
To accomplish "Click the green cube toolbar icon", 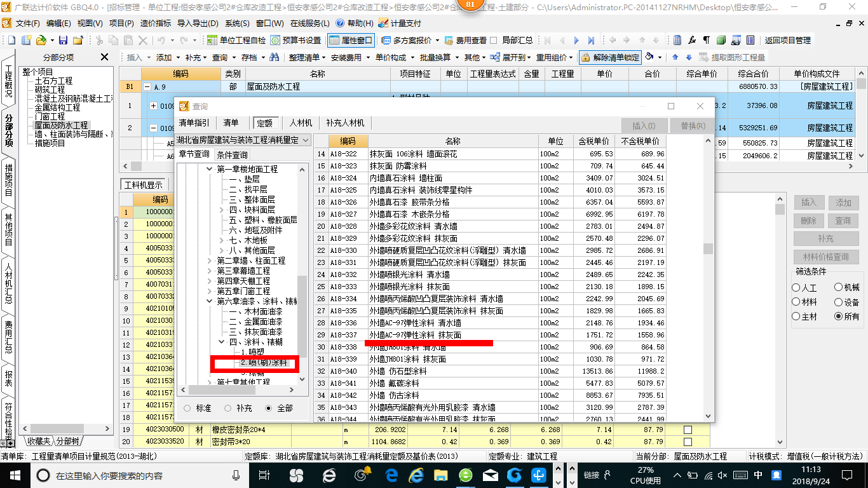I will click(x=721, y=40).
